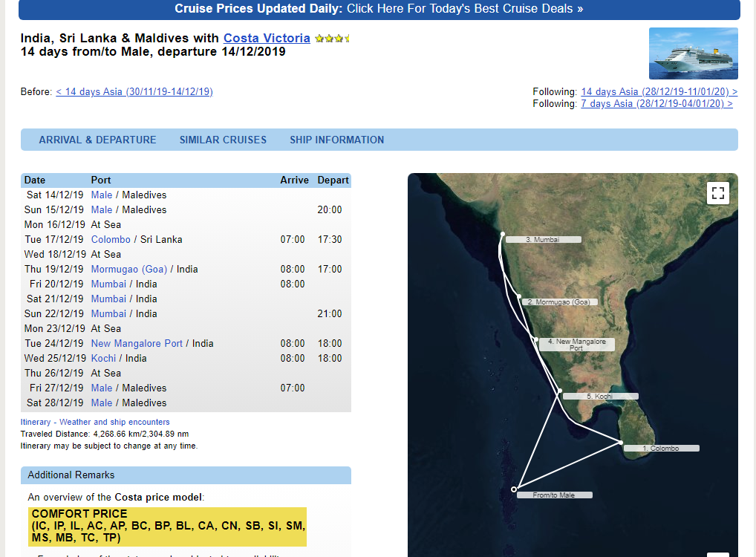Go to previous 14 days Asia cruise
756x557 pixels.
(x=134, y=91)
